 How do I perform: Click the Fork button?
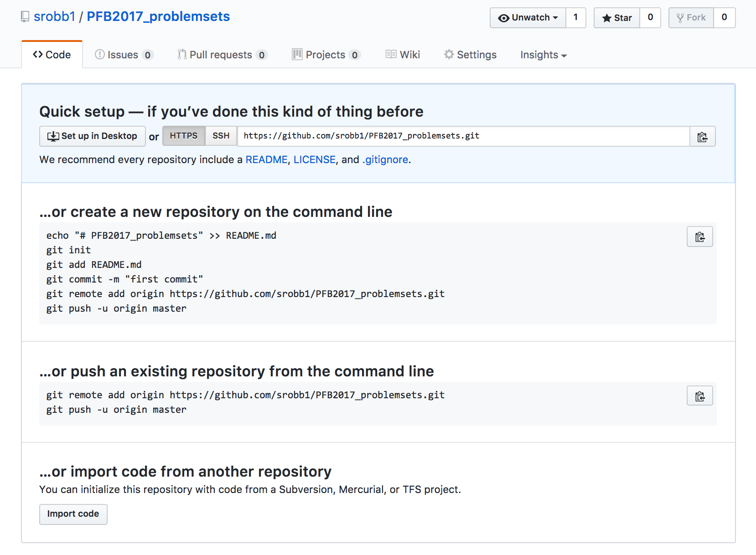(x=691, y=18)
